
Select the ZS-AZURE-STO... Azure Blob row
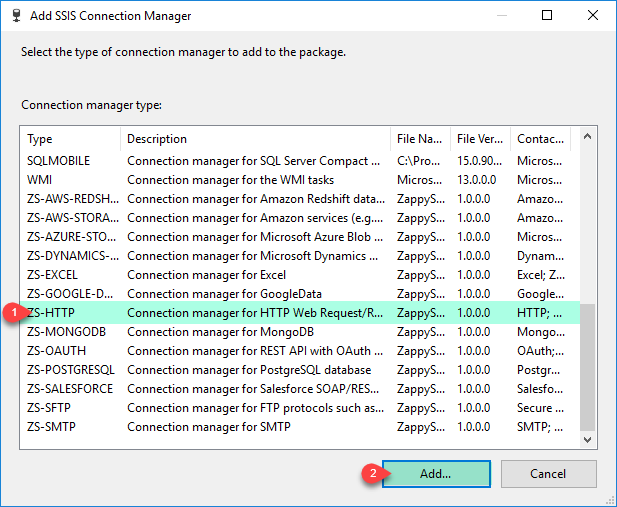pos(300,237)
